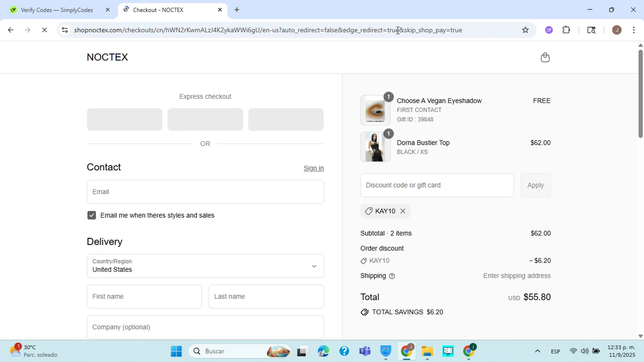Bookmark this page with the star icon
Image resolution: width=644 pixels, height=362 pixels.
tap(525, 30)
